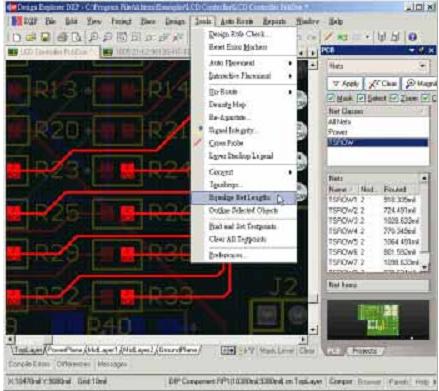
Task: Click the pencil icon near right toolbar
Action: pos(328,37)
